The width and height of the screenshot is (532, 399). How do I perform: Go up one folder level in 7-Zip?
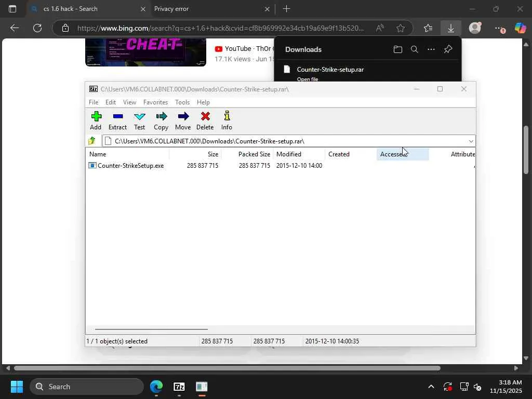coord(92,141)
